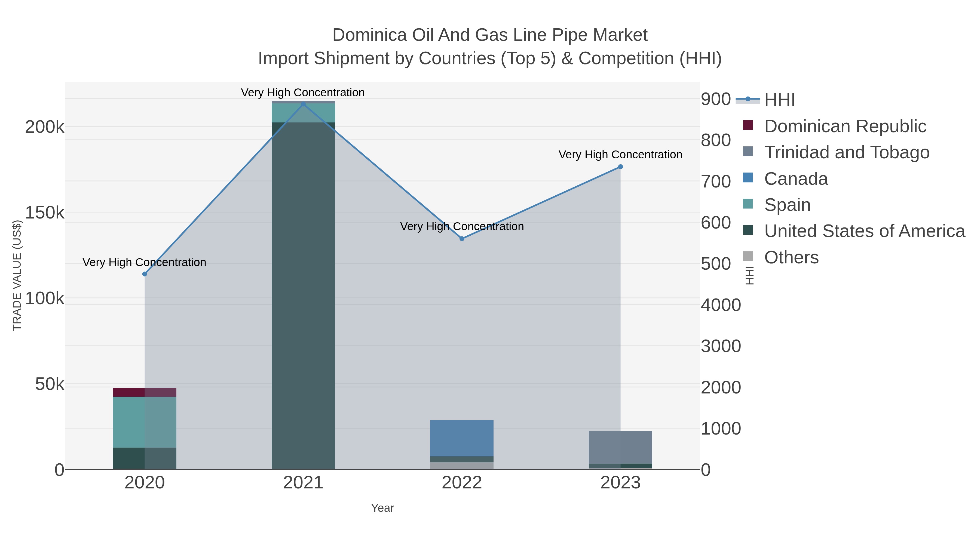Click the Very High Concentration label above 2022
This screenshot has height=551, width=980.
(462, 227)
